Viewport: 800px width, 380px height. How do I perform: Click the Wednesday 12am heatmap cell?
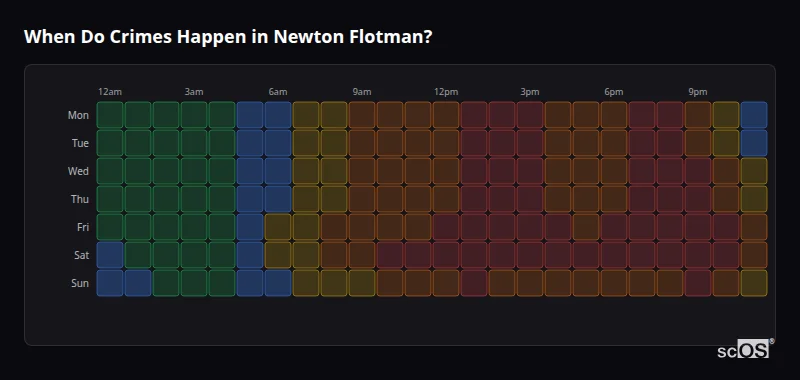[x=110, y=171]
